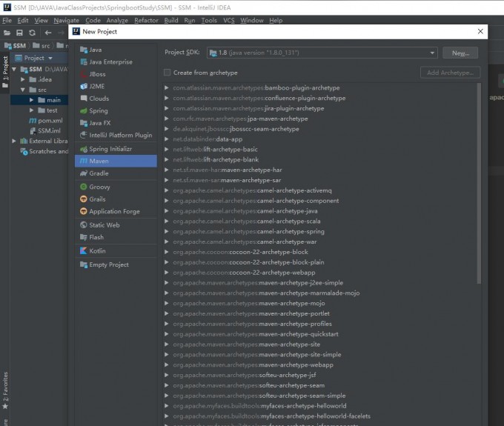Expand the maven-archetype-quickstart entry
The width and height of the screenshot is (504, 426).
coord(168,334)
